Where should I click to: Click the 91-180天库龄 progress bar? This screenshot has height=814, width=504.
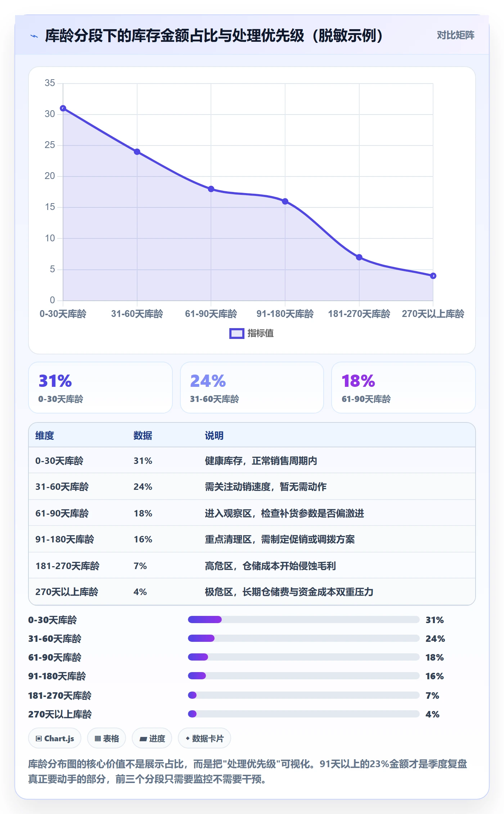point(304,676)
